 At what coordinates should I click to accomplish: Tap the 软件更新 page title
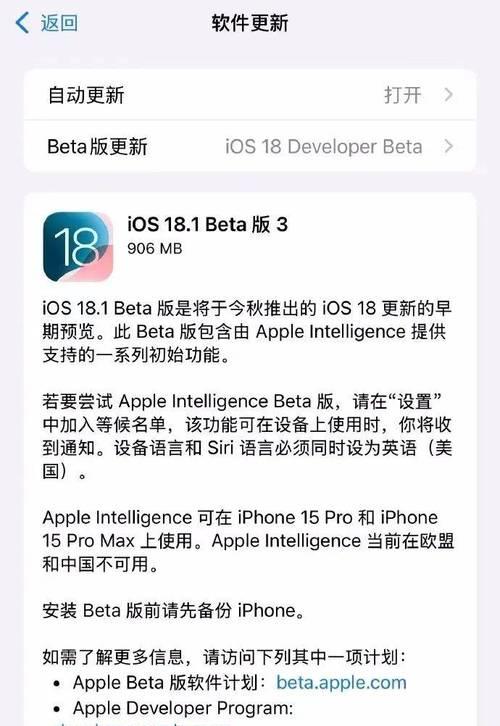point(250,23)
